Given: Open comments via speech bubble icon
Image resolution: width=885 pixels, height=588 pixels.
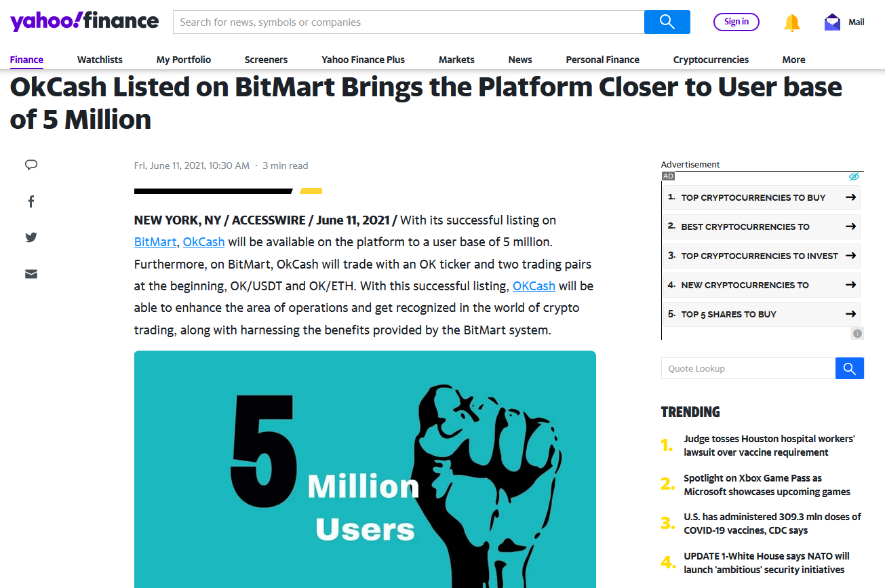Looking at the screenshot, I should 31,165.
